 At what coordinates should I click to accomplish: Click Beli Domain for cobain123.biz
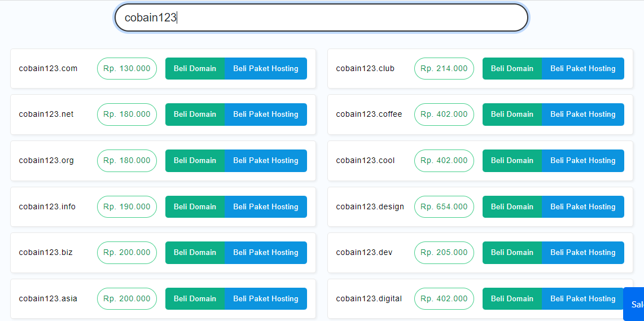pos(195,252)
